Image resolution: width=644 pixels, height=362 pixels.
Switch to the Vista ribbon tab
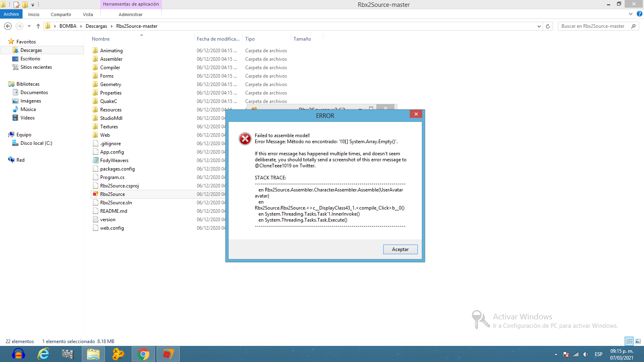click(88, 14)
